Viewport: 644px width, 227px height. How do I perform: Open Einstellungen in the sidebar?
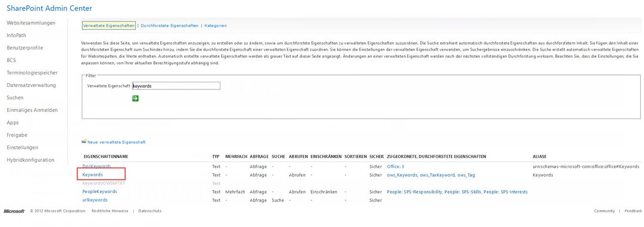point(22,147)
